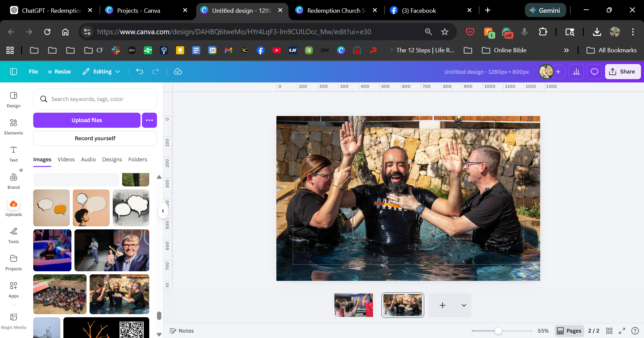Screen dimensions: 644x338
Task: Click the Upload files button
Action: point(87,120)
